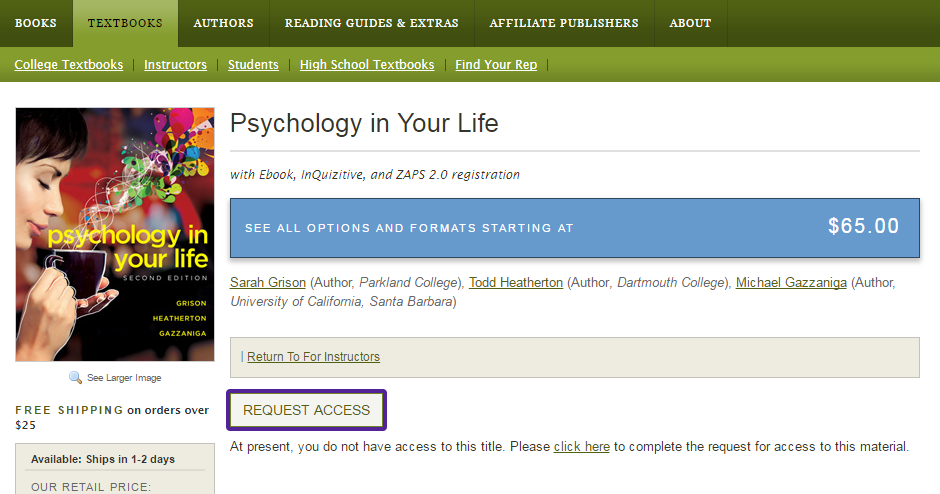Open the Instructors sub-navigation link

(176, 64)
